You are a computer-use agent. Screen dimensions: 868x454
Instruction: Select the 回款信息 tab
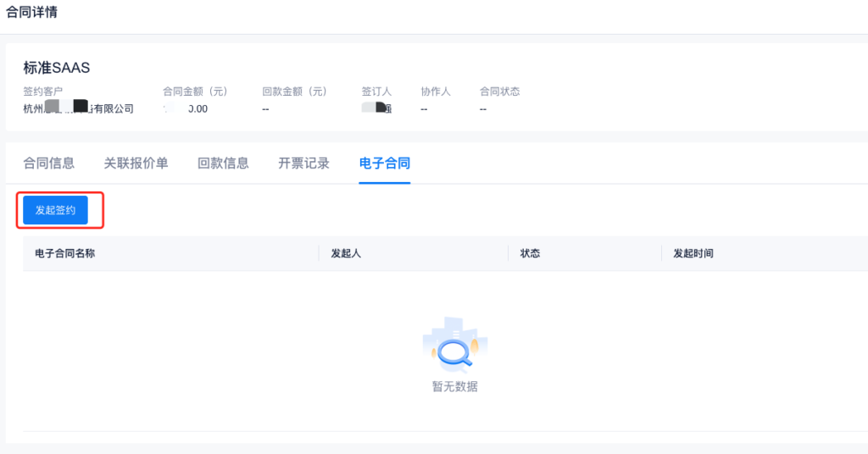point(223,163)
